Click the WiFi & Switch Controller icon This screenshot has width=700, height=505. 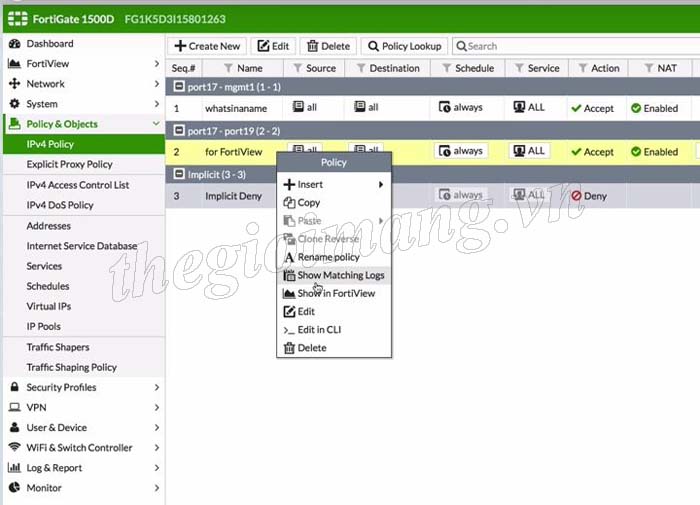click(15, 448)
